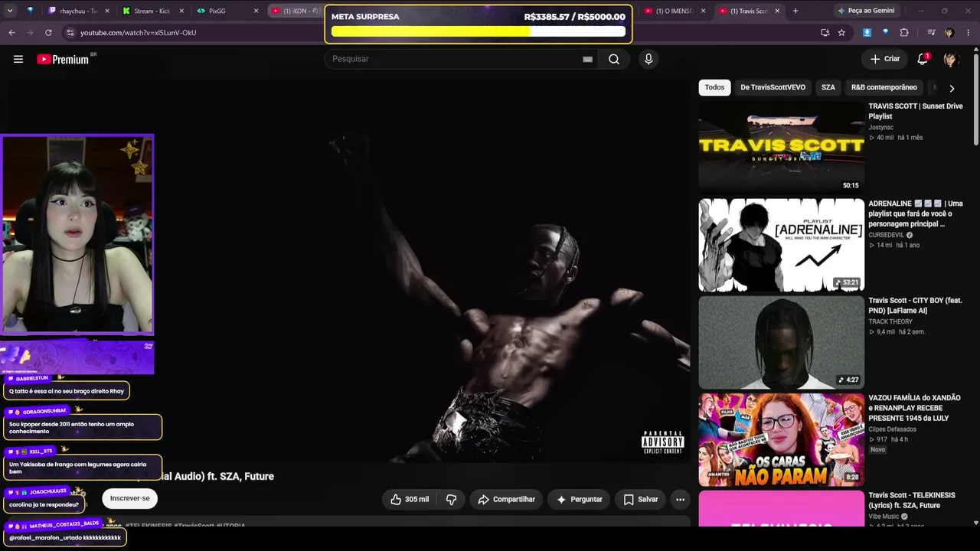Switch to the iKON YouTube tab
This screenshot has width=980, height=551.
pyautogui.click(x=296, y=11)
